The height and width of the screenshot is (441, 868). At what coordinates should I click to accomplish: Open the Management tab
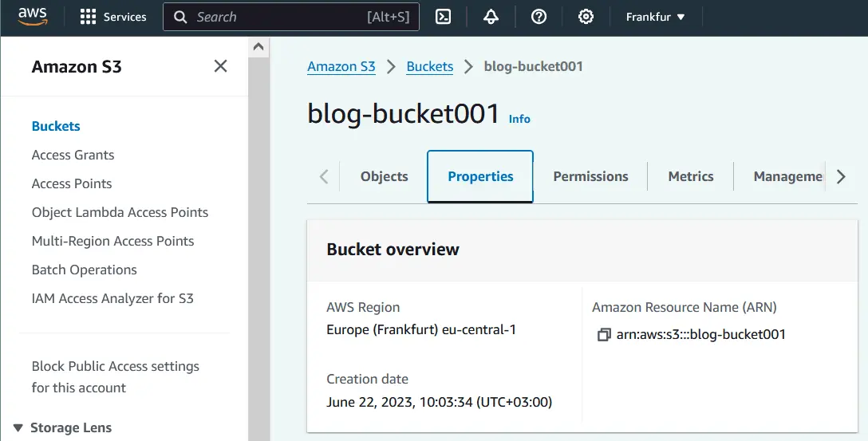(787, 176)
